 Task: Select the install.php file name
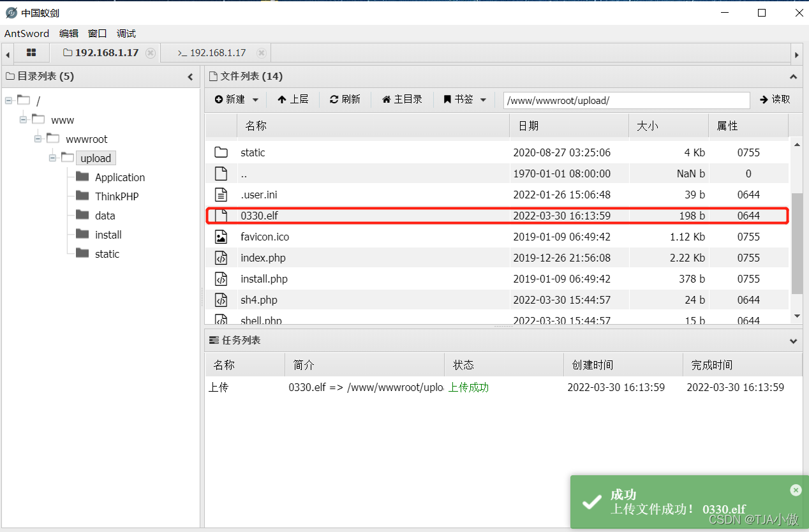tap(264, 279)
